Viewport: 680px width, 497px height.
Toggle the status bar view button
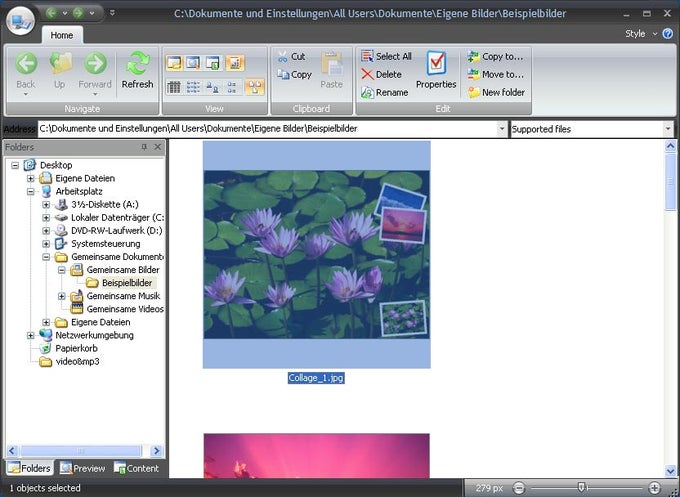pos(235,63)
